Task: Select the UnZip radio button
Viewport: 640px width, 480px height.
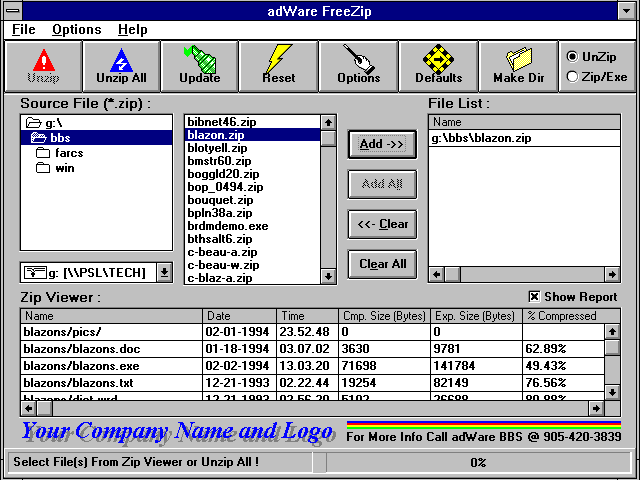Action: point(573,57)
